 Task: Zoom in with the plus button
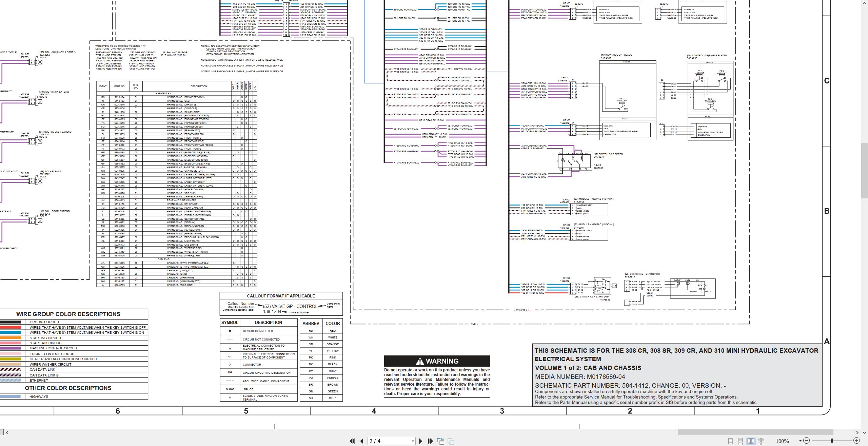coord(856,441)
